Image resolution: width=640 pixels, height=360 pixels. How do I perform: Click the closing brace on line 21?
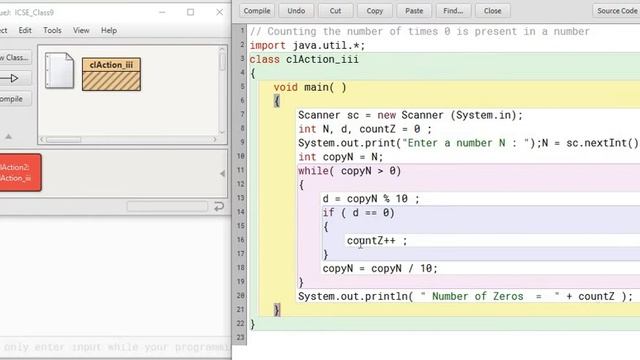277,310
